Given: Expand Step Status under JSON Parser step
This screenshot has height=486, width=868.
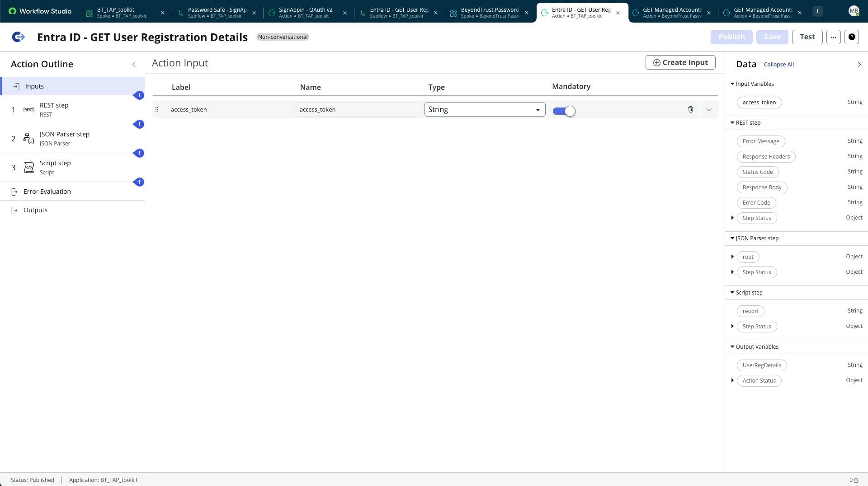Looking at the screenshot, I should click(x=732, y=272).
